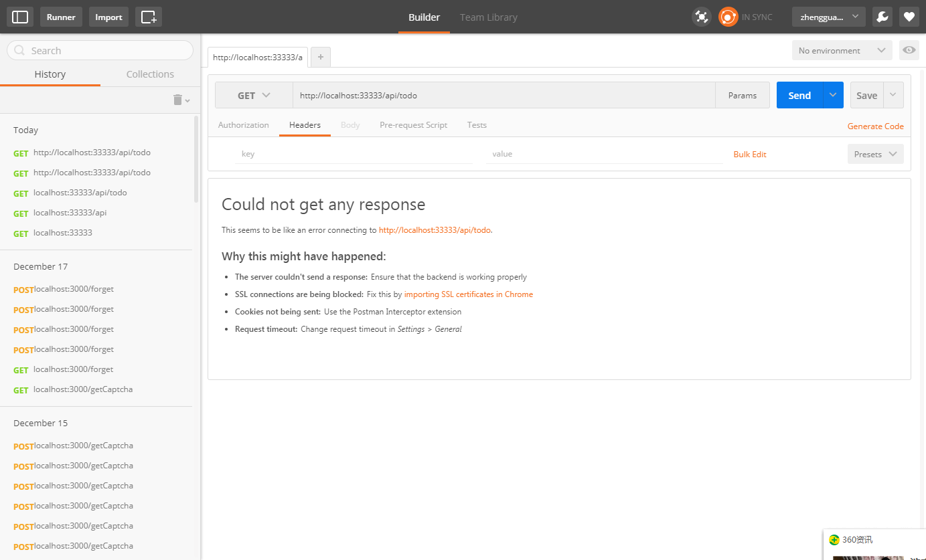Click the December 15 history heading
The width and height of the screenshot is (926, 560).
(41, 424)
